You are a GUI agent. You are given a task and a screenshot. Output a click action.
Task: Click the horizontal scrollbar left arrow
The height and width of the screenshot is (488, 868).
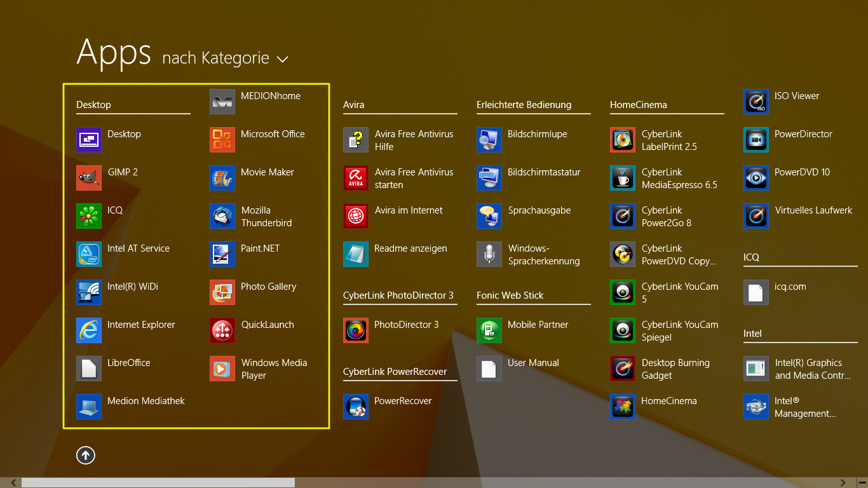click(13, 483)
